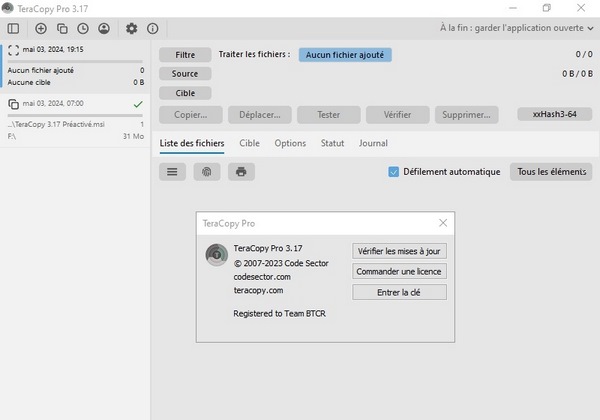Click 'Commander une licence' button

point(399,272)
